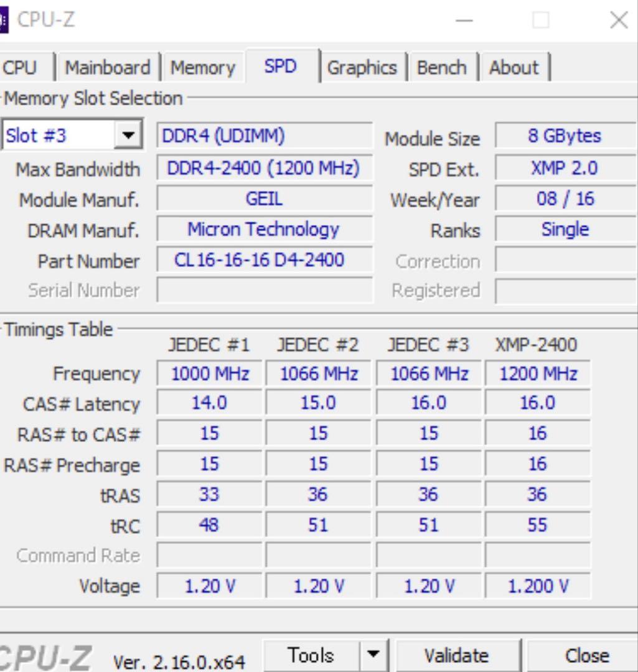Viewport: 638px width, 672px height.
Task: View the About tab
Action: (514, 67)
